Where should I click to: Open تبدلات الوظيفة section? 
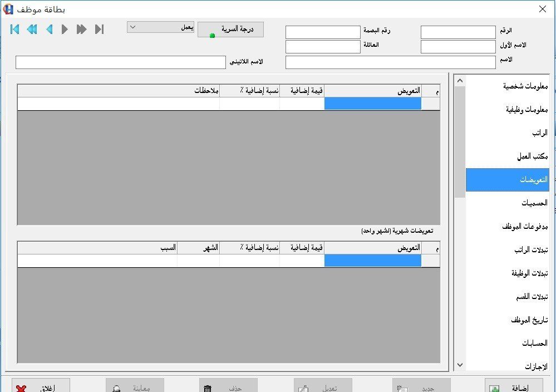(508, 273)
